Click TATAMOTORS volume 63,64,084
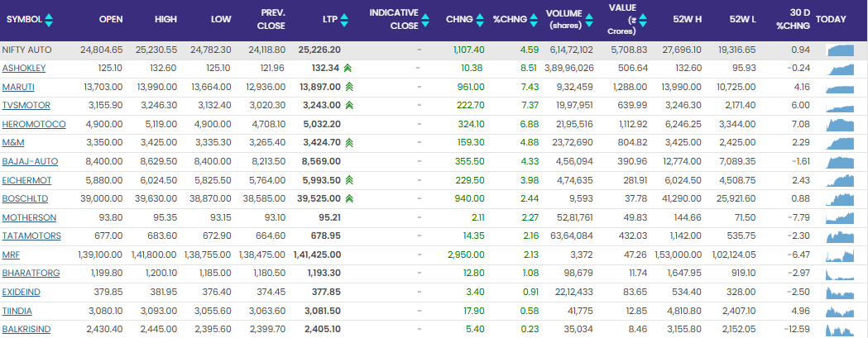 tap(570, 236)
